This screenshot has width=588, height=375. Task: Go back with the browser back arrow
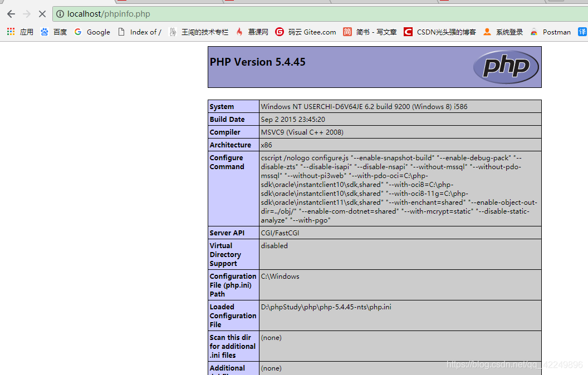[x=11, y=14]
